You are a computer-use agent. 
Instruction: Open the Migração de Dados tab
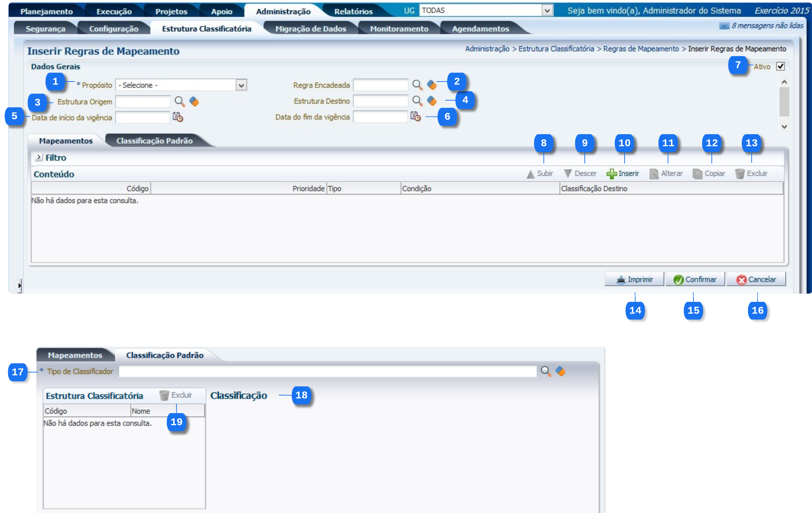click(311, 29)
